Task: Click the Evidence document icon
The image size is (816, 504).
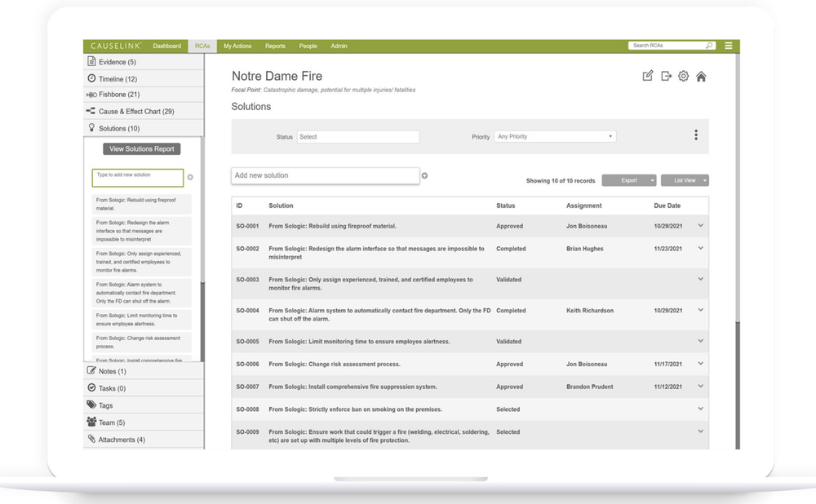Action: (91, 61)
